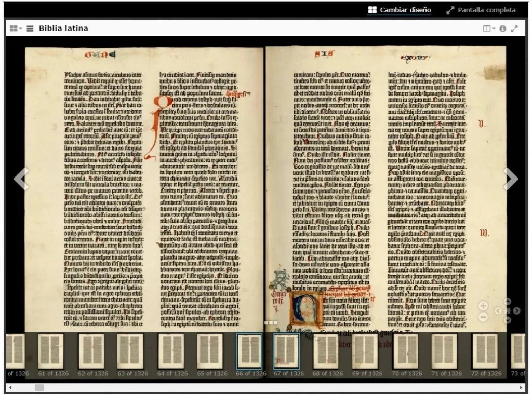
Task: Select thumbnail 64 of 1326
Action: coord(171,351)
